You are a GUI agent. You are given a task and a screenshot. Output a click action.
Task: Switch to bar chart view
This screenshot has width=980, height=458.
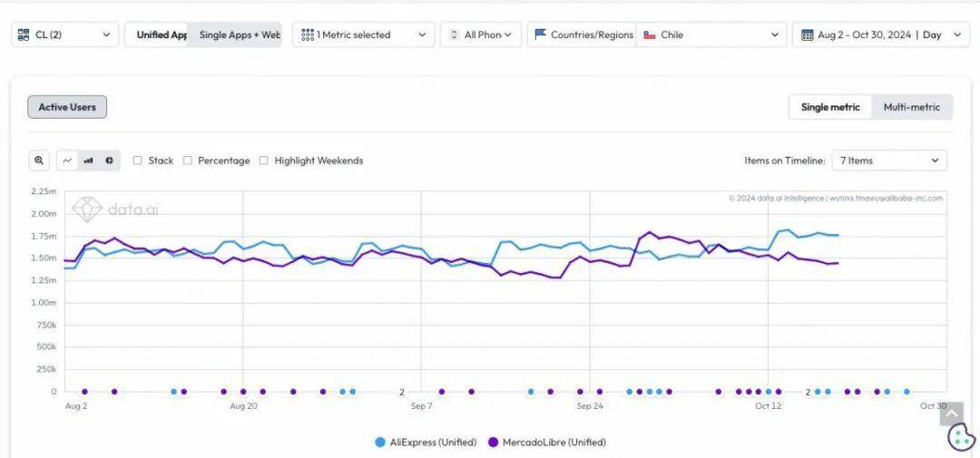tap(88, 161)
